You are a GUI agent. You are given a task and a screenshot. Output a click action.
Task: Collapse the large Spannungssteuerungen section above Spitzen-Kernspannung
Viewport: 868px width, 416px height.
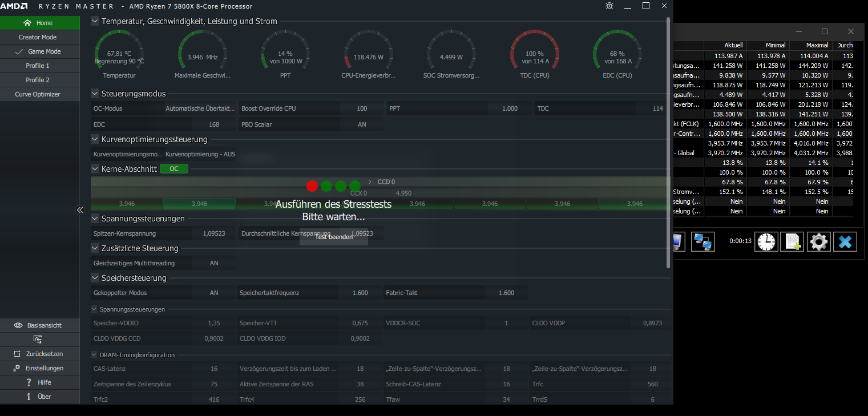(x=95, y=219)
